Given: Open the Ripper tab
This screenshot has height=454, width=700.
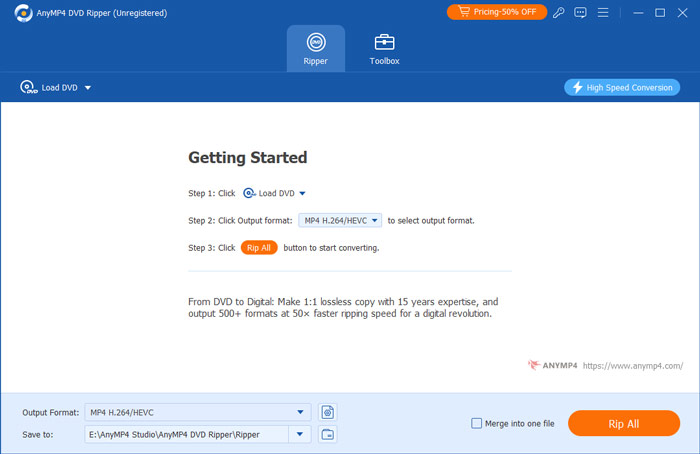Looking at the screenshot, I should [316, 49].
